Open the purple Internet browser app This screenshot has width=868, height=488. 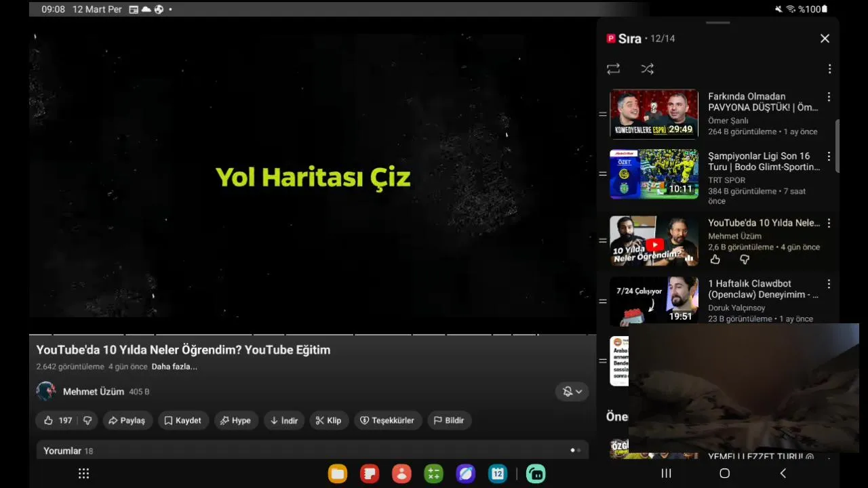tap(466, 474)
